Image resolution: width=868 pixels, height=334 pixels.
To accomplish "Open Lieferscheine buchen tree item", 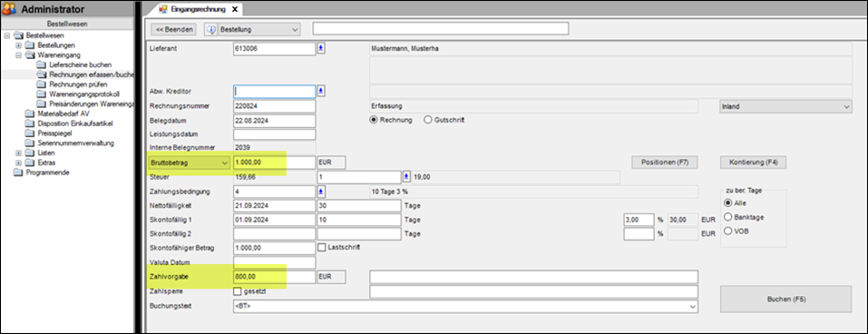I will click(80, 64).
